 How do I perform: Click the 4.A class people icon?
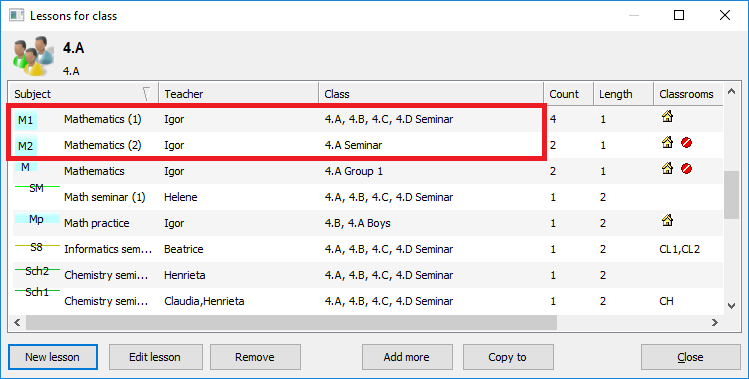(32, 56)
